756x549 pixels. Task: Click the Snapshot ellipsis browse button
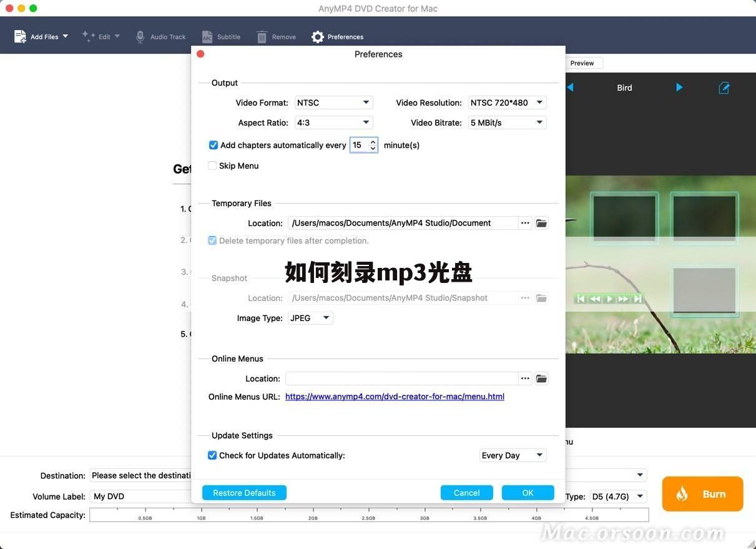tap(526, 298)
